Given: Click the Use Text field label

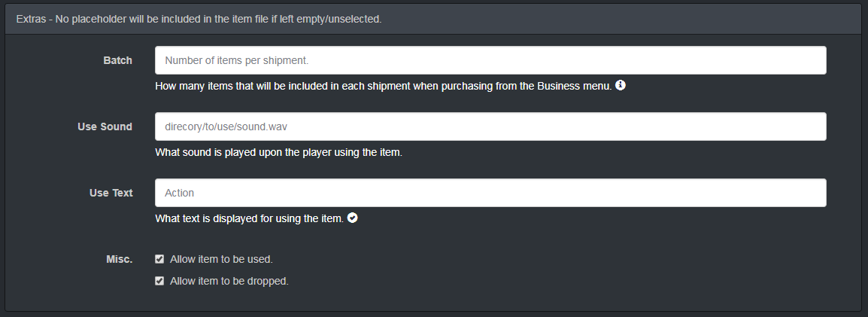Looking at the screenshot, I should pos(111,193).
